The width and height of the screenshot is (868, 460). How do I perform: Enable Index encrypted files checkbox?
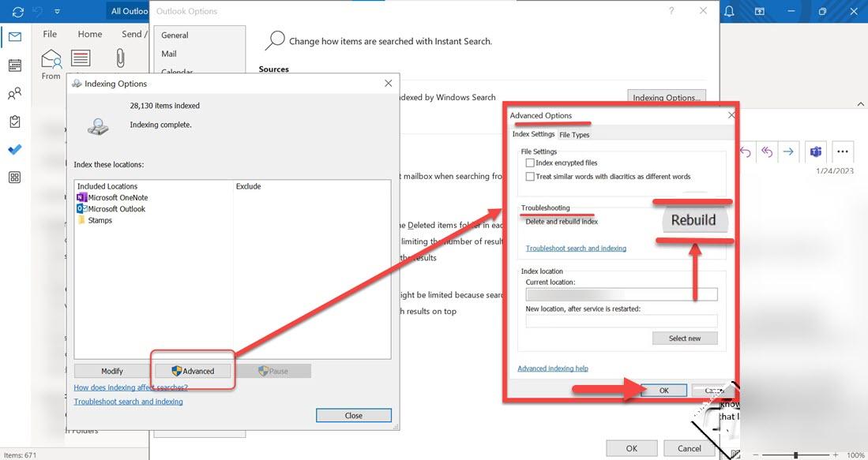(x=530, y=163)
